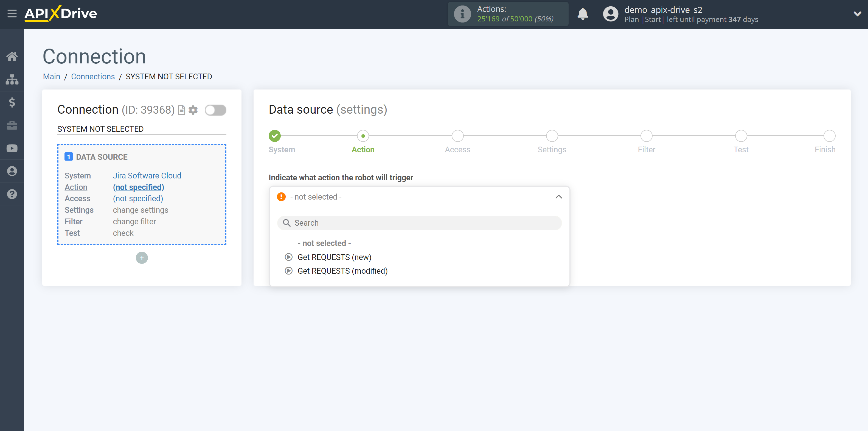This screenshot has height=431, width=868.
Task: Click the Action step in progress bar
Action: 363,135
